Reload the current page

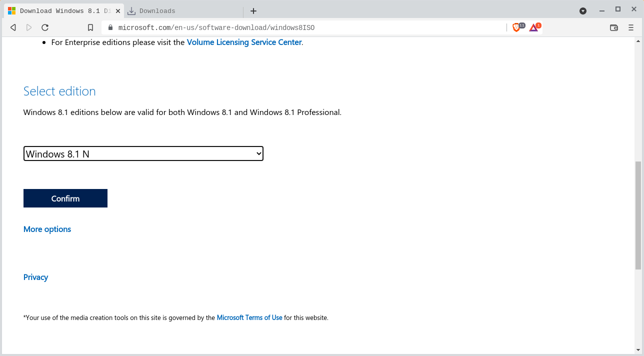45,27
